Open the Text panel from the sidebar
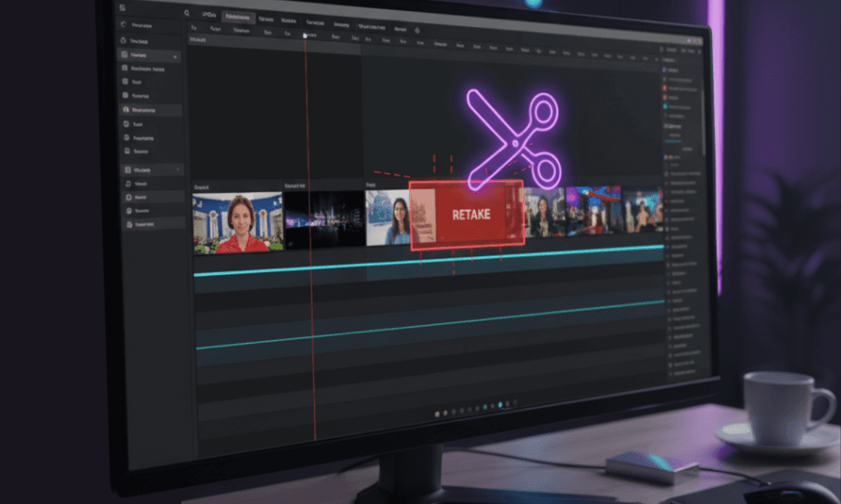 click(140, 83)
